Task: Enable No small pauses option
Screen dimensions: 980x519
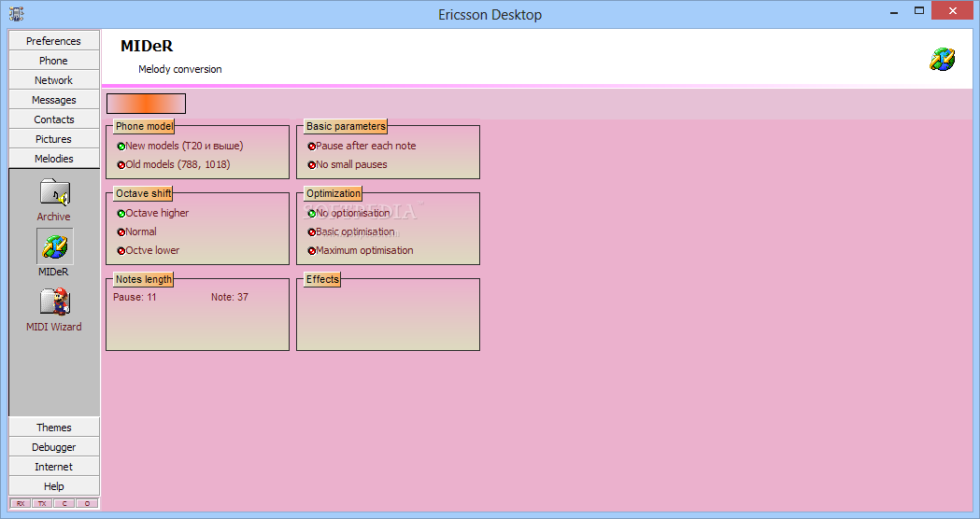Action: [x=348, y=164]
